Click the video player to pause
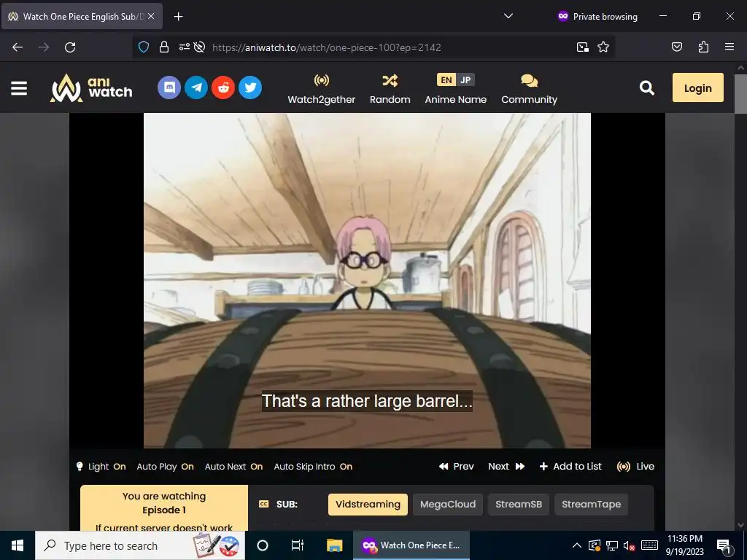Viewport: 747px width, 560px height. [x=367, y=281]
